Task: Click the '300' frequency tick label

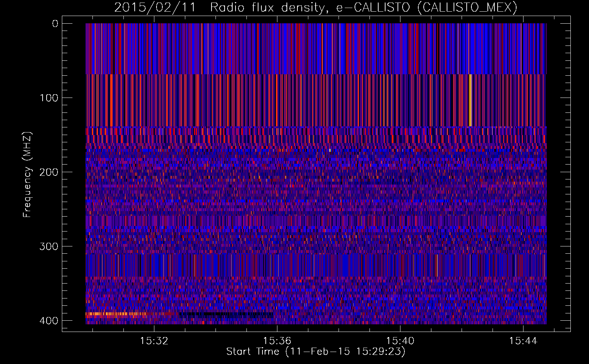Action: coord(49,246)
